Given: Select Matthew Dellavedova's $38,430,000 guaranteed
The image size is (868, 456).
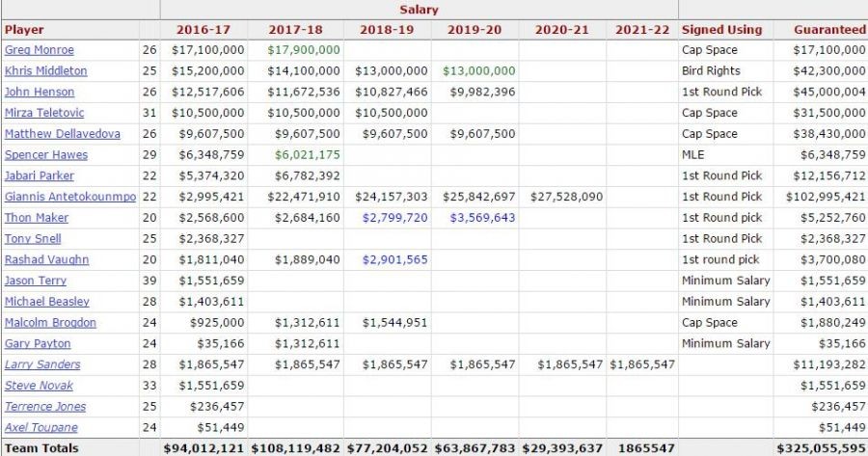Looking at the screenshot, I should coord(828,134).
